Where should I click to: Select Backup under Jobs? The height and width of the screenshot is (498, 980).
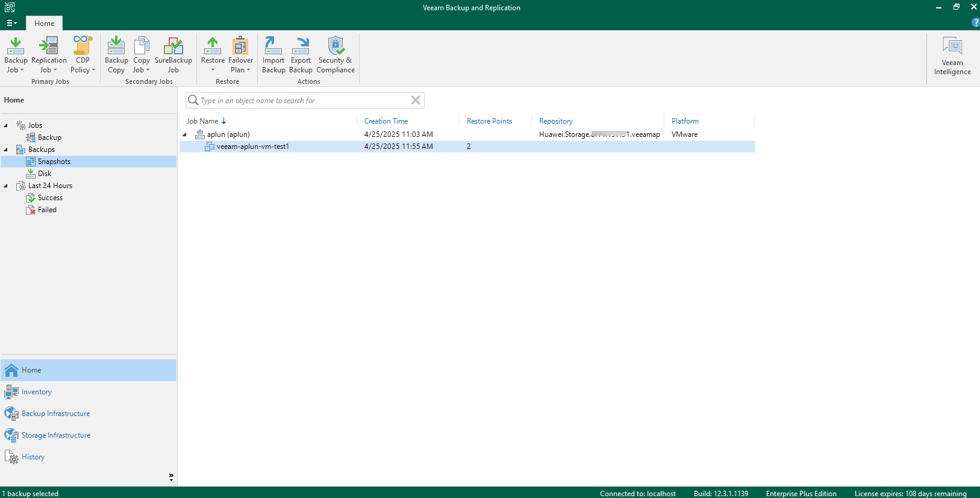[x=49, y=137]
